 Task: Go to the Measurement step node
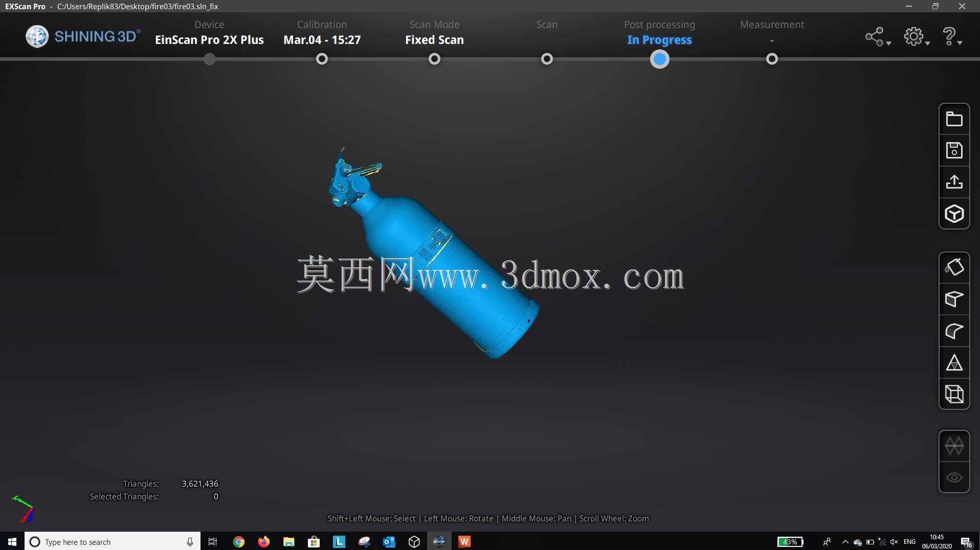click(772, 59)
